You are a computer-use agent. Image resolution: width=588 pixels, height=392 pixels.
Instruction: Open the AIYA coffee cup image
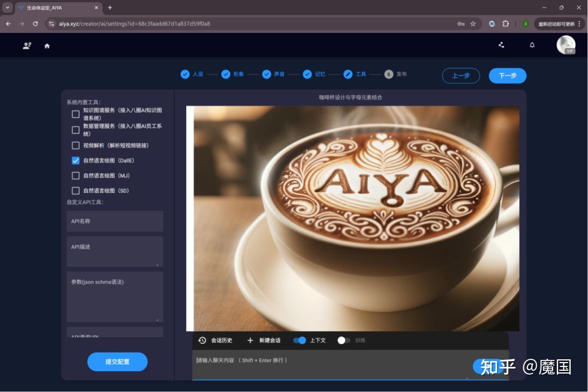[356, 218]
